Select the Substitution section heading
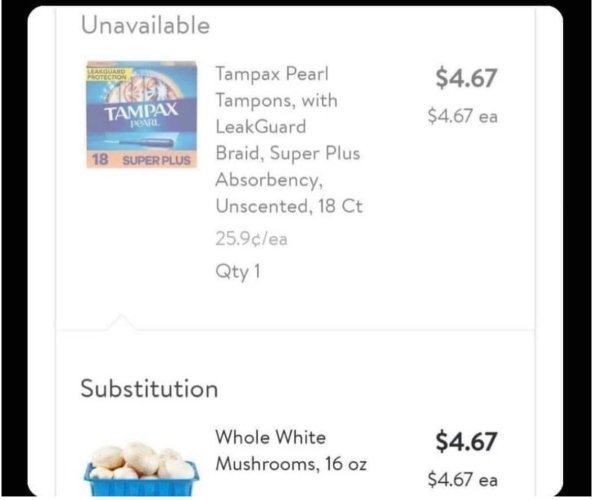This screenshot has height=500, width=593. pos(149,388)
